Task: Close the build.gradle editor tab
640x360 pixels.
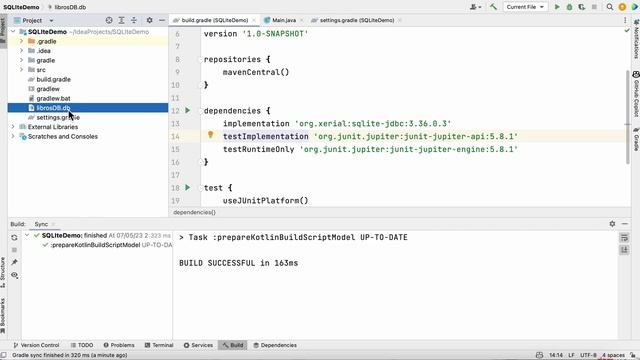Action: pos(254,20)
